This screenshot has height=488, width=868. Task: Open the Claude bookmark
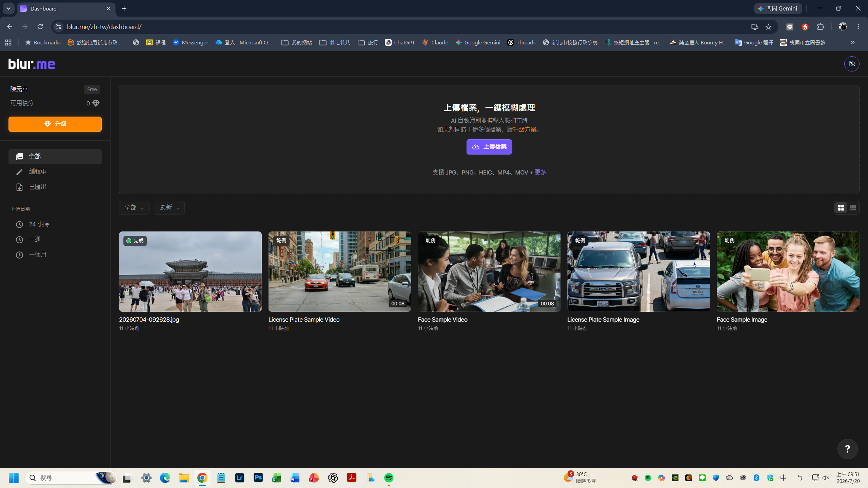[x=435, y=42]
